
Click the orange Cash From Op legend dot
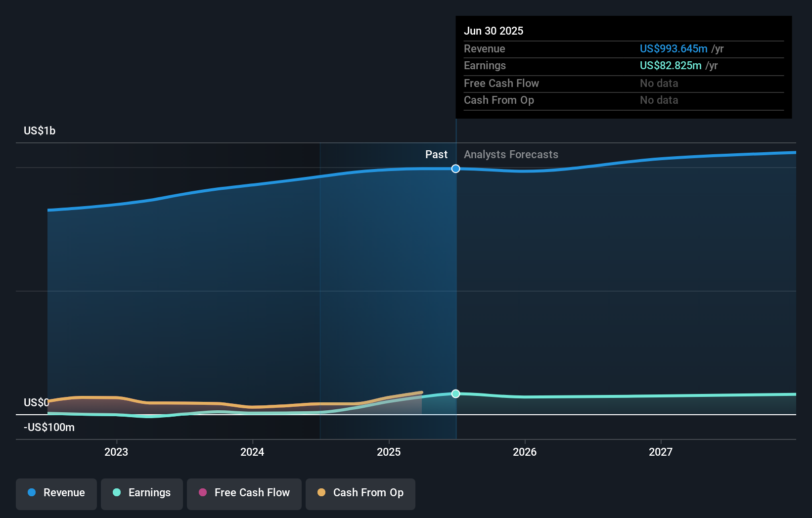(321, 492)
